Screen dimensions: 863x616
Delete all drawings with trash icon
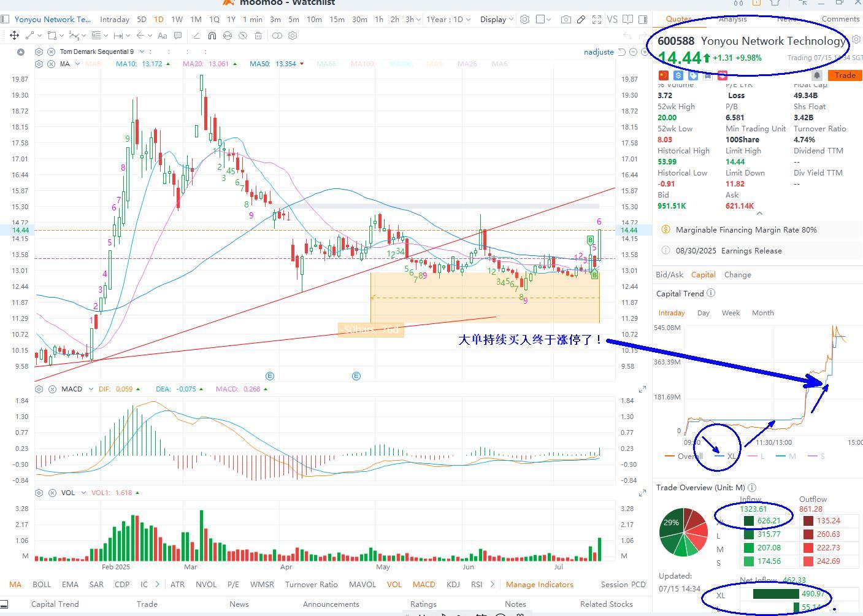(258, 36)
